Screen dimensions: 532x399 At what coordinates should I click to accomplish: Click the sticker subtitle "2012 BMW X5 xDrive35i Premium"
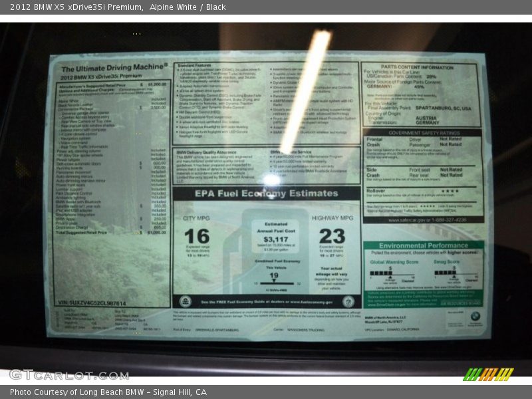[x=101, y=77]
